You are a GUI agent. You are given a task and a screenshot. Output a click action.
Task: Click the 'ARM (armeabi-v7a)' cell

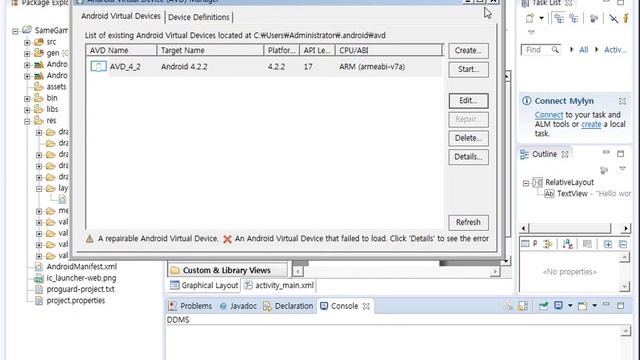click(372, 67)
